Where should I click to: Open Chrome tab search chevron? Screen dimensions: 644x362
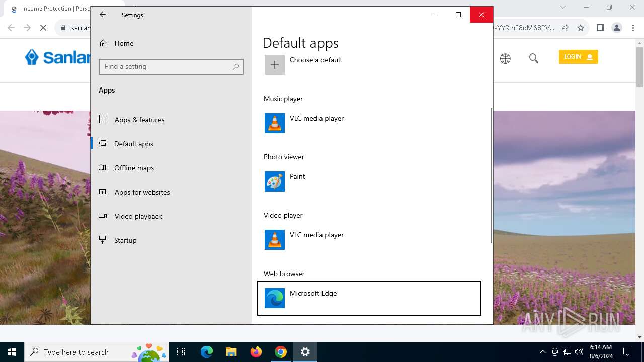563,7
